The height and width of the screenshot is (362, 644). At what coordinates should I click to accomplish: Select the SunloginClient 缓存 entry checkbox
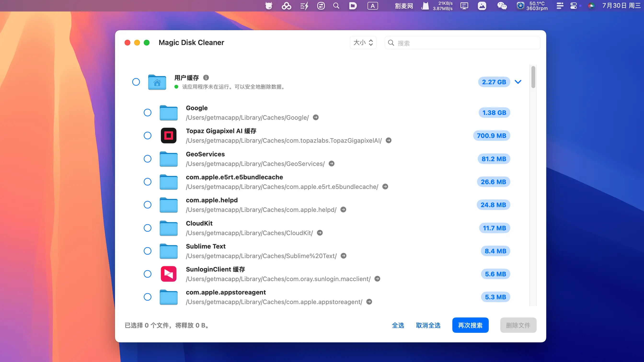pos(148,274)
